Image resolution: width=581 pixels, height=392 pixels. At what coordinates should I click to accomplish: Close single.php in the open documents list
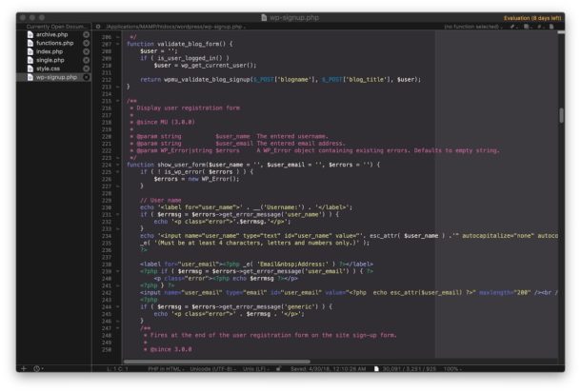[86, 60]
